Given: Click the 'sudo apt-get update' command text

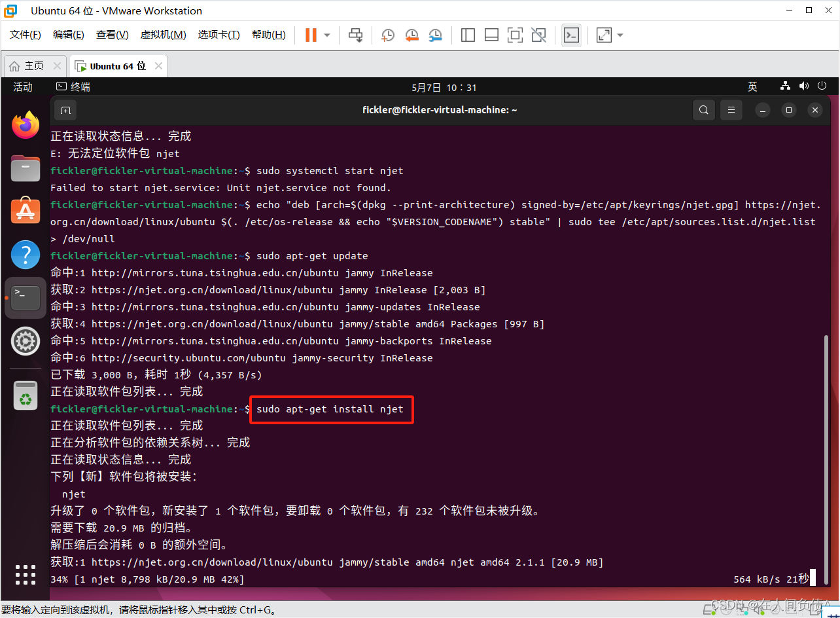Looking at the screenshot, I should click(312, 256).
